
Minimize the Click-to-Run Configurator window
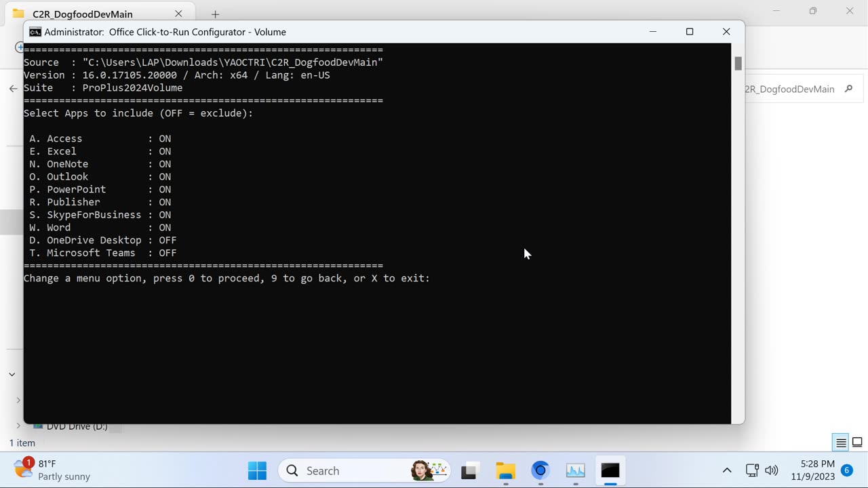[x=653, y=32]
